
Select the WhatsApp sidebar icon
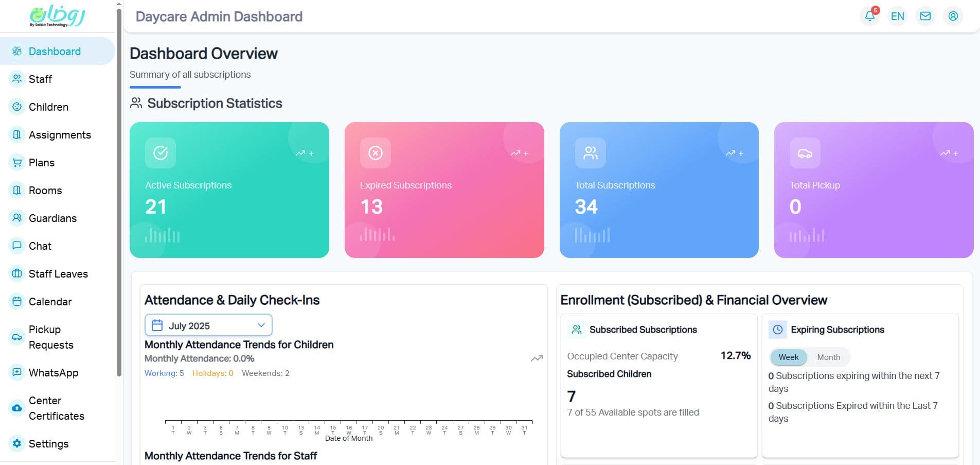pos(17,372)
